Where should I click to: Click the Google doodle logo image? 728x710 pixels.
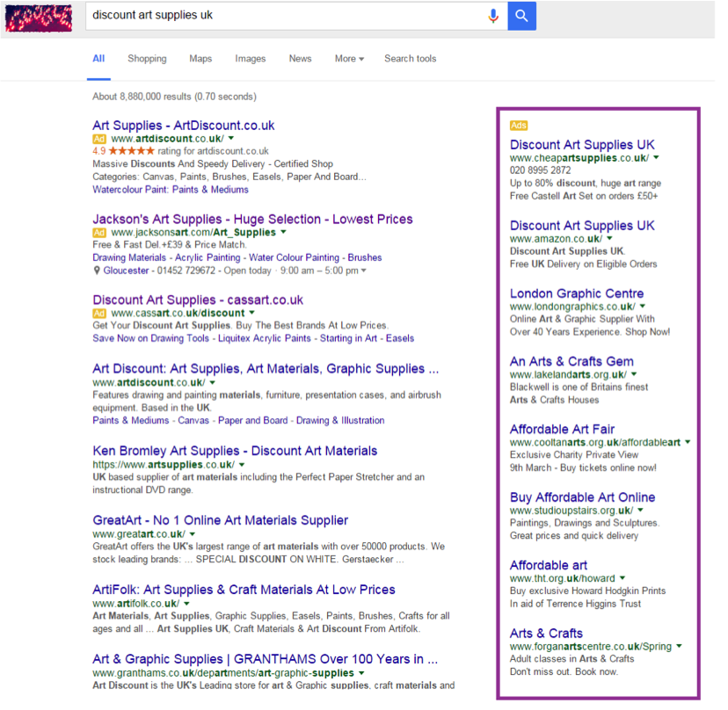(x=39, y=18)
